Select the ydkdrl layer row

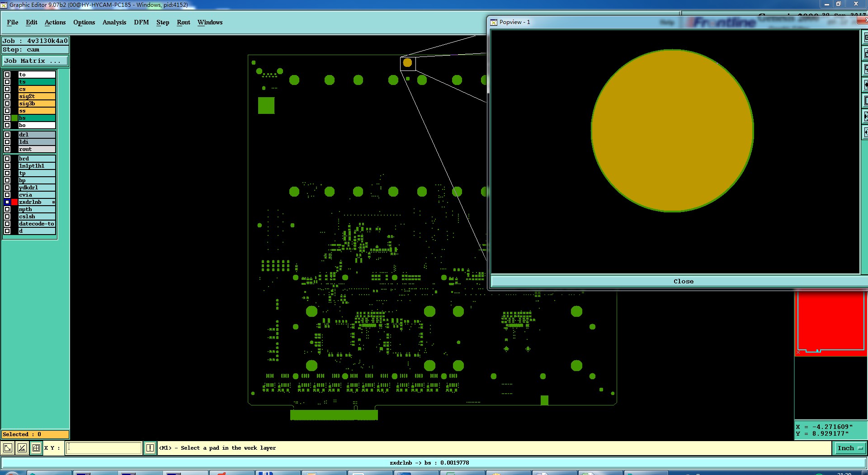click(37, 188)
